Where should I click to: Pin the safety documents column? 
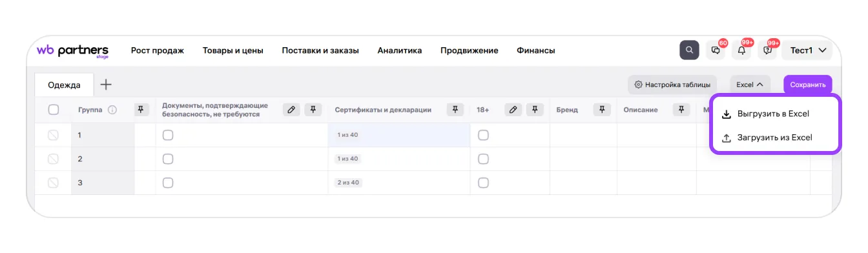pos(313,110)
